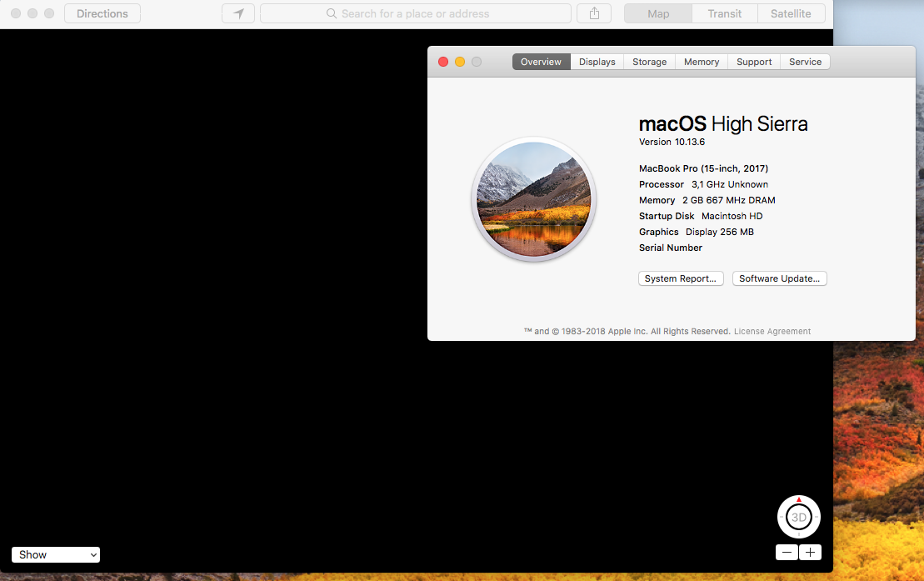Zoom in the map with plus button
Image resolution: width=924 pixels, height=581 pixels.
(810, 552)
